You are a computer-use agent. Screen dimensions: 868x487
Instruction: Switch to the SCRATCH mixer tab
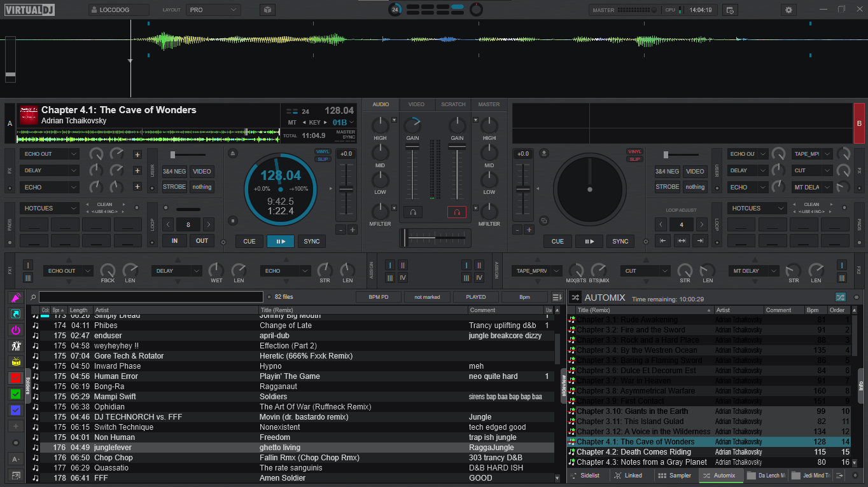point(453,104)
